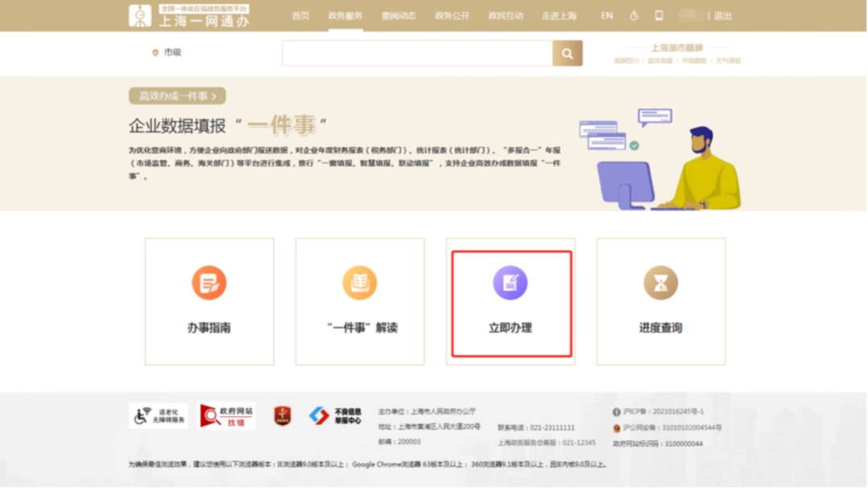The image size is (868, 490).
Task: Click the mobile phone icon in header
Action: pyautogui.click(x=659, y=16)
